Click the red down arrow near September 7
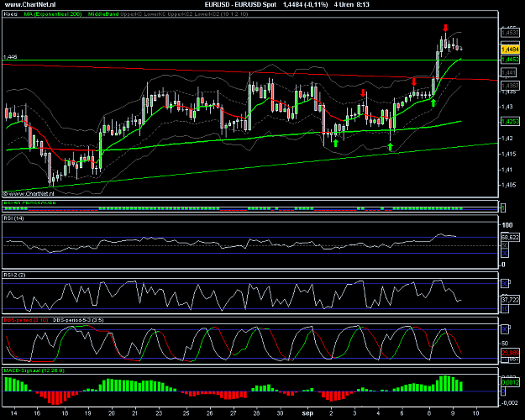Image resolution: width=525 pixels, height=420 pixels. [x=414, y=82]
